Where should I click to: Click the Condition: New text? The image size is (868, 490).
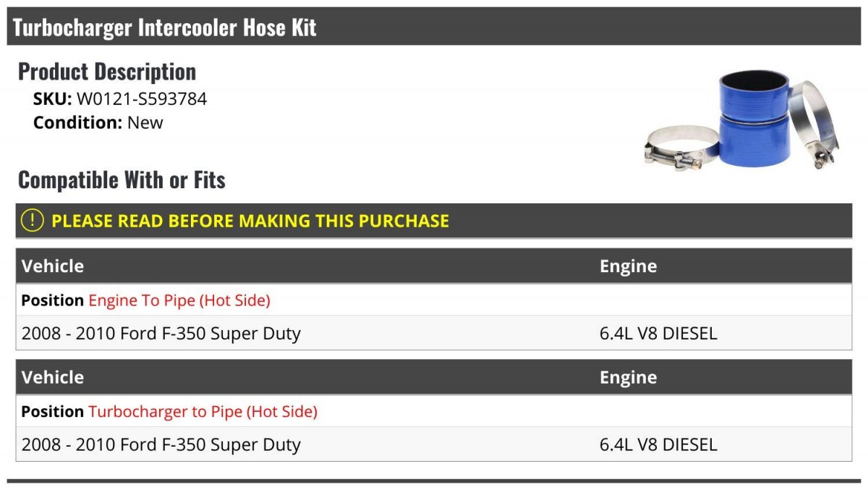(98, 122)
